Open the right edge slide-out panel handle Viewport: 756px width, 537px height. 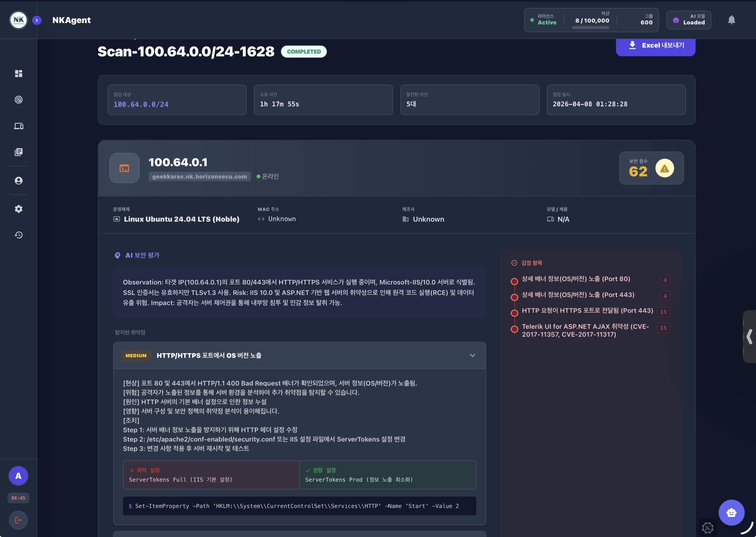[x=749, y=337]
